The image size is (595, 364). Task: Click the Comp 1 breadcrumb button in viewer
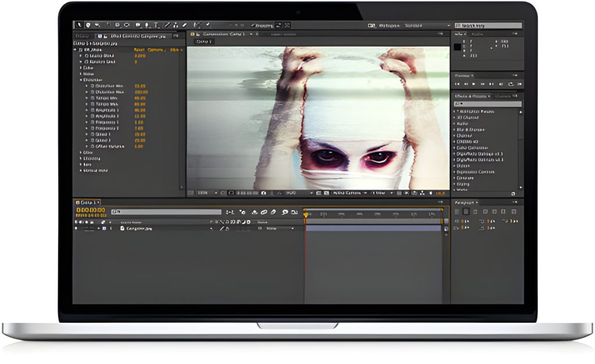click(x=204, y=41)
